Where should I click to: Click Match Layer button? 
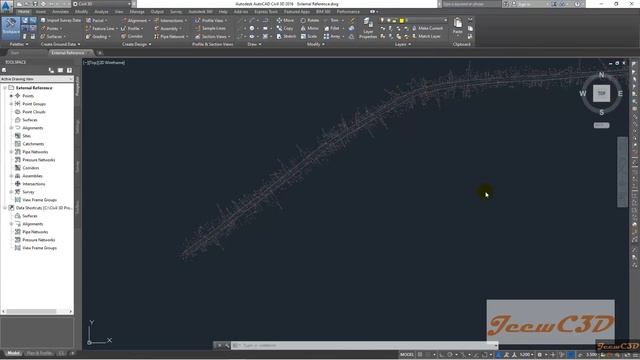(x=426, y=36)
